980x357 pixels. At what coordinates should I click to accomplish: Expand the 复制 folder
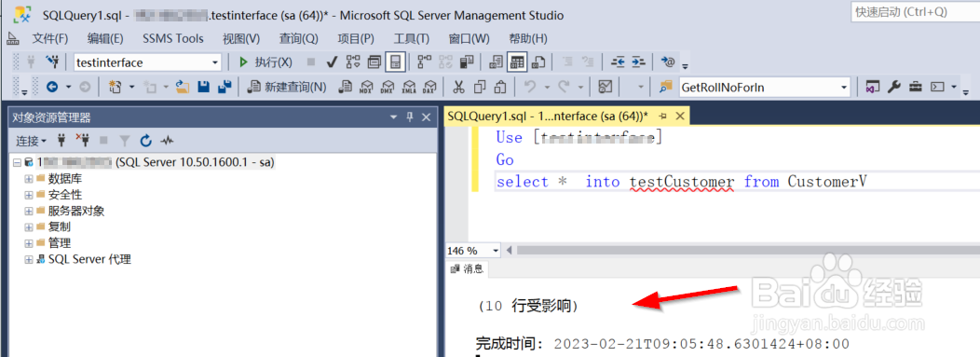click(x=28, y=227)
